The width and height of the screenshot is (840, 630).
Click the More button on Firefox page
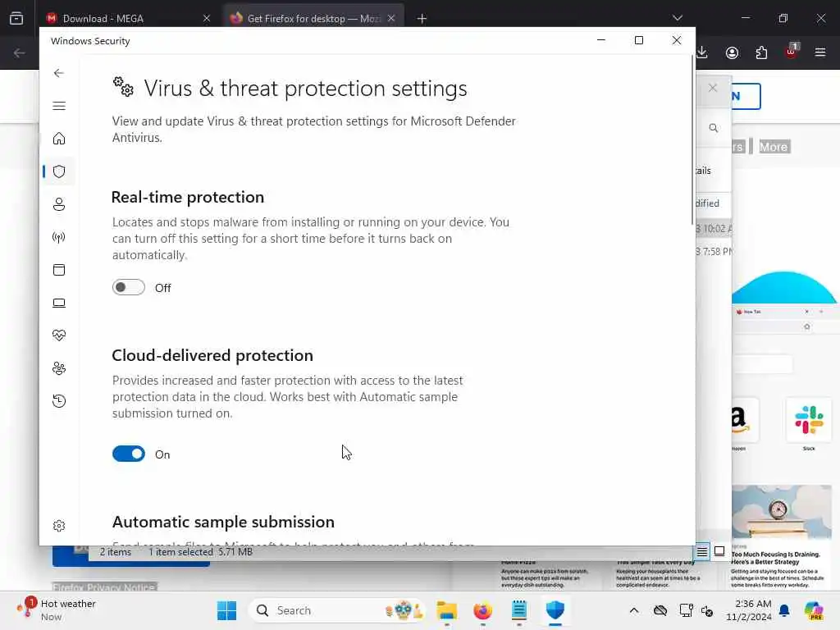(774, 147)
